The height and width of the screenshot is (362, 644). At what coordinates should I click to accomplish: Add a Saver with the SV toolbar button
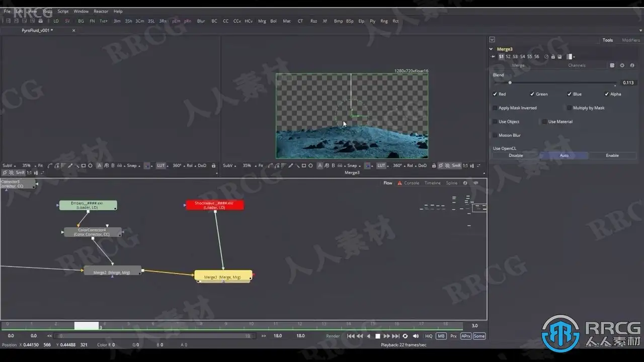67,21
